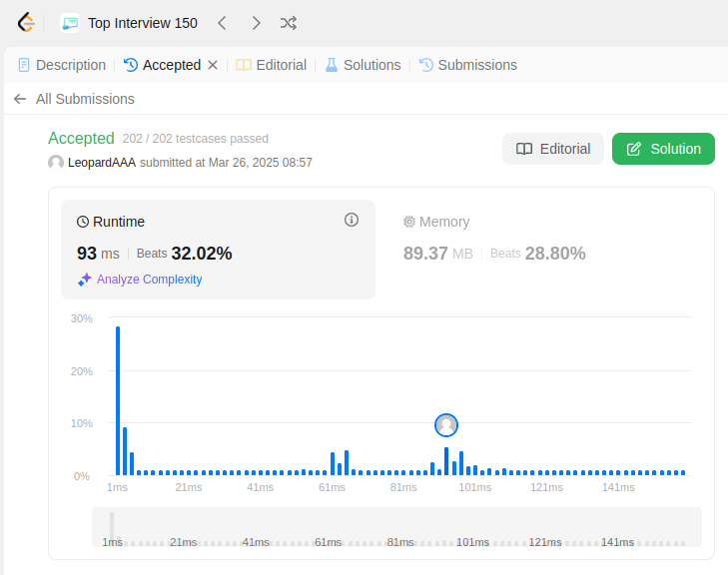Close the Accepted tab
Image resolution: width=728 pixels, height=575 pixels.
213,65
